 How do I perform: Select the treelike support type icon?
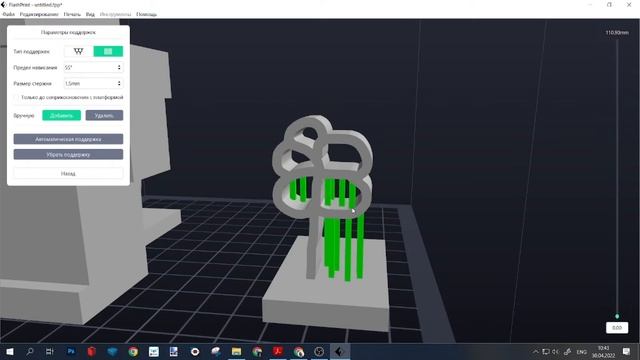(78, 51)
